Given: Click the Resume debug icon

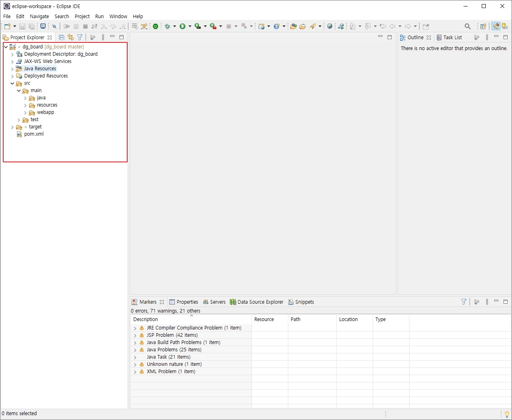Looking at the screenshot, I should [67, 26].
